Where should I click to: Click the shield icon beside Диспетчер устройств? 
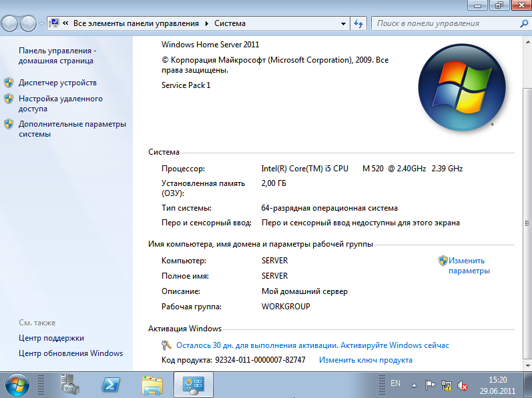[9, 83]
